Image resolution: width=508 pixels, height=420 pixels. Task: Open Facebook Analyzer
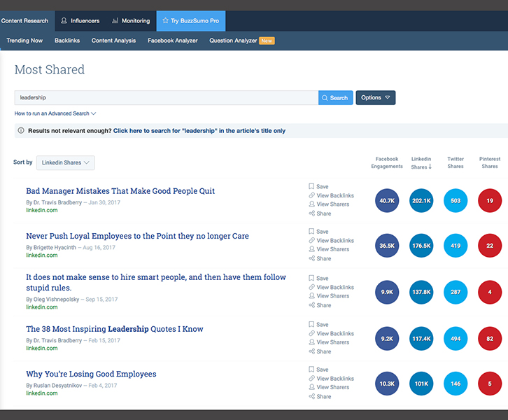(173, 41)
